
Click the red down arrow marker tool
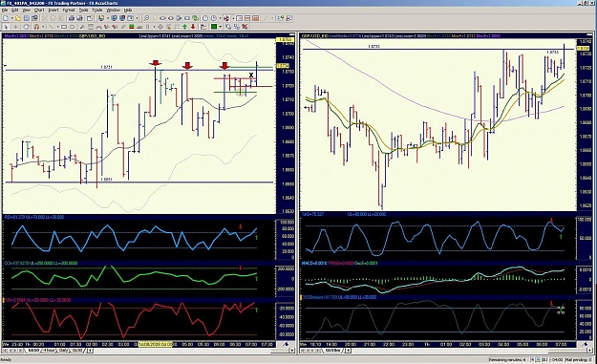pyautogui.click(x=193, y=27)
